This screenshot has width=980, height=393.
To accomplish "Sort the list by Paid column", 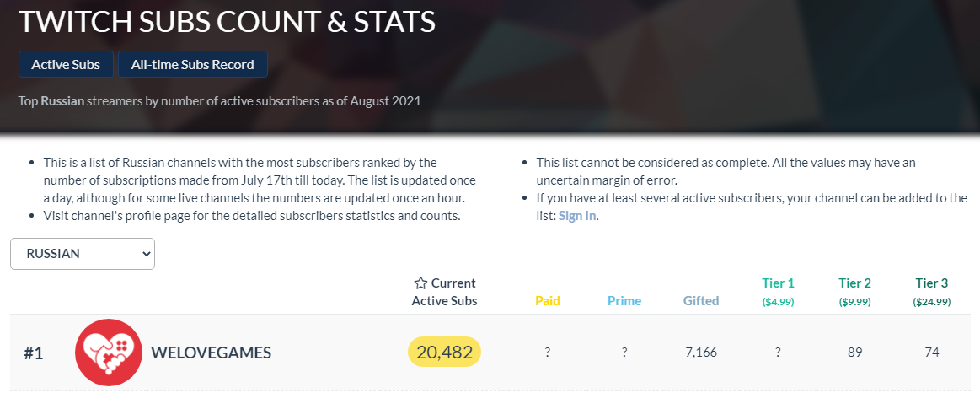I will tap(548, 300).
